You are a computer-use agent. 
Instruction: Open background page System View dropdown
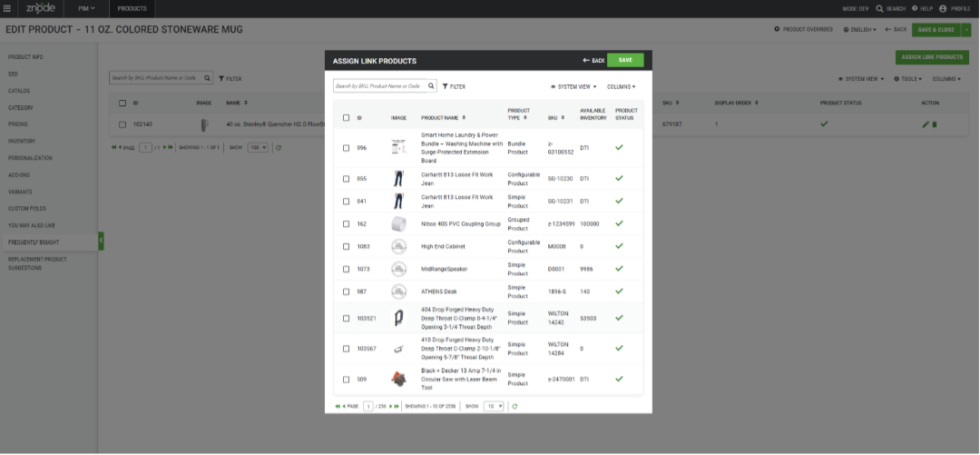pyautogui.click(x=860, y=79)
